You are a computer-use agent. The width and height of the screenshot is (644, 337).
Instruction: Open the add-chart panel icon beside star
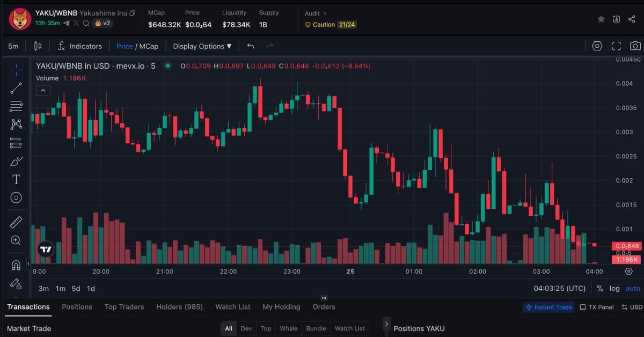(616, 19)
